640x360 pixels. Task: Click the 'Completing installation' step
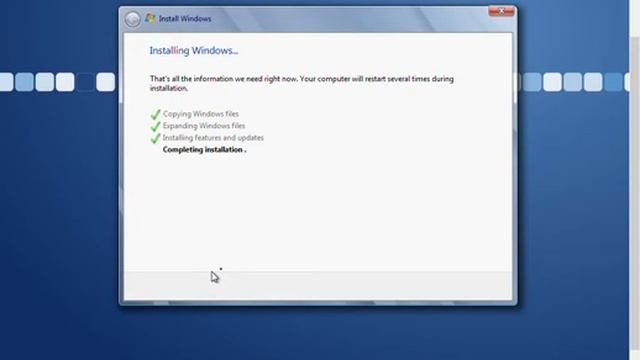click(x=204, y=149)
